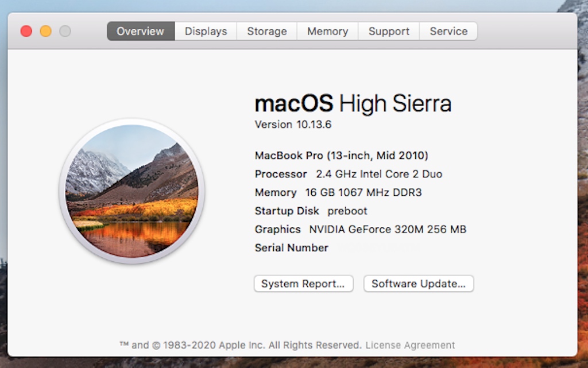
Task: Click the Graphics label
Action: click(277, 229)
